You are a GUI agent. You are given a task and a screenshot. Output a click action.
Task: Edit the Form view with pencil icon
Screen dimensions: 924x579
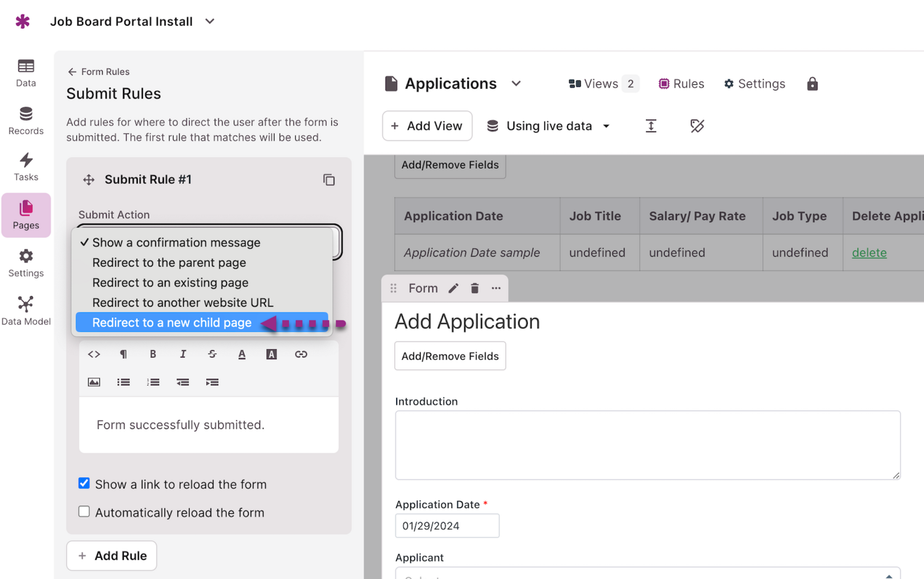click(x=453, y=288)
